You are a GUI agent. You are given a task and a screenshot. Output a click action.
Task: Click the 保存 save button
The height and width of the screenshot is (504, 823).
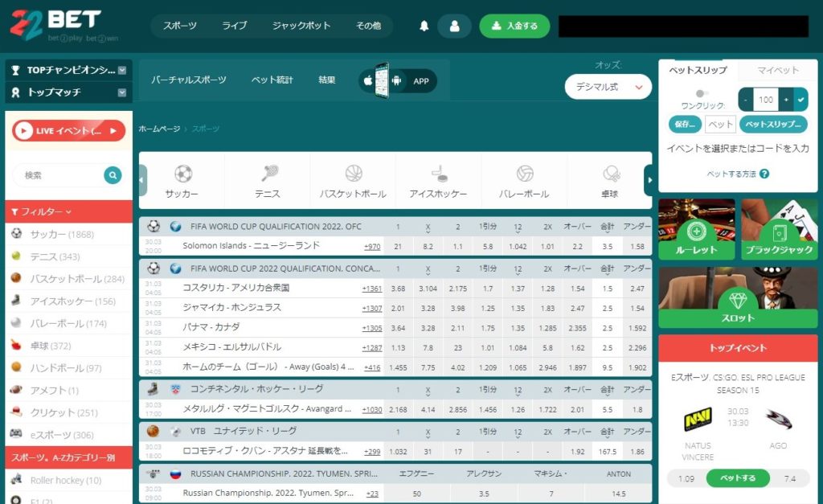[x=685, y=125]
